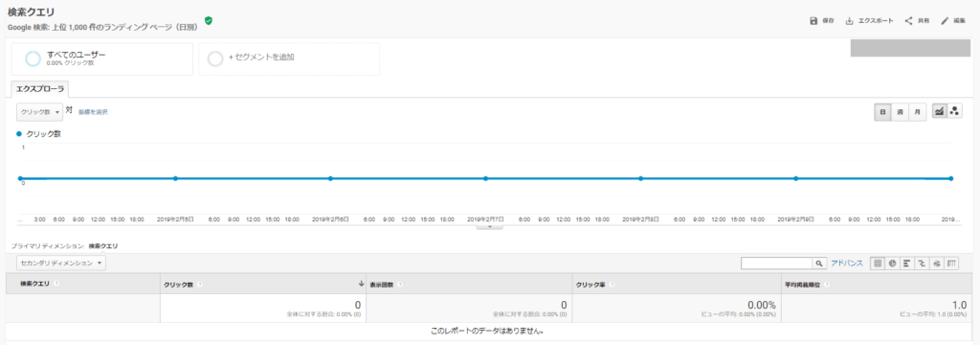Viewport: 980px width, 345px height.
Task: Click the 編集 edit pencil button
Action: [953, 21]
